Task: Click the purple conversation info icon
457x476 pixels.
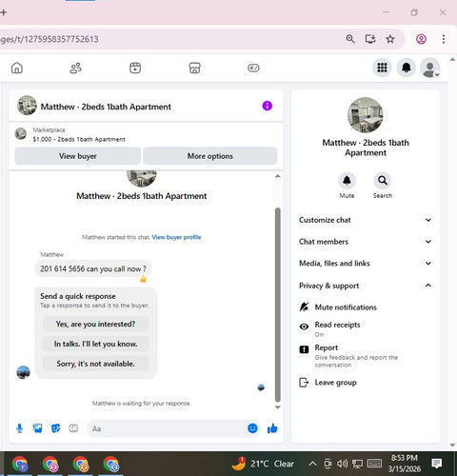Action: pyautogui.click(x=268, y=106)
